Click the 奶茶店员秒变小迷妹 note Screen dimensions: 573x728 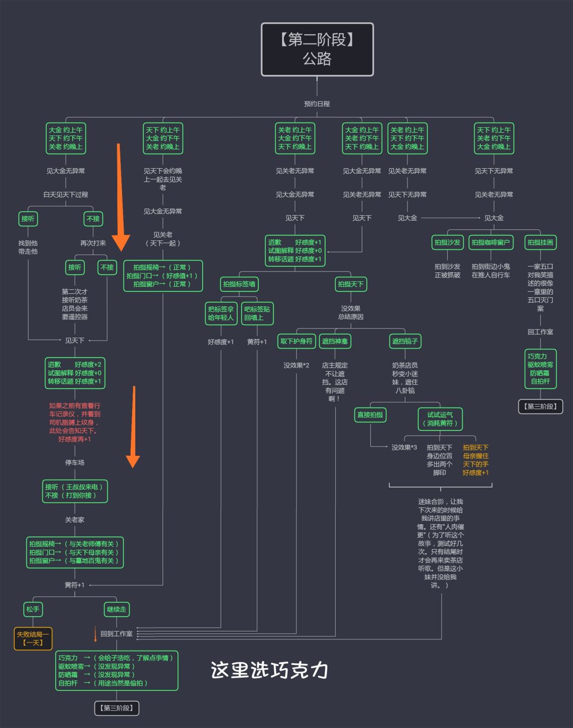pyautogui.click(x=405, y=378)
